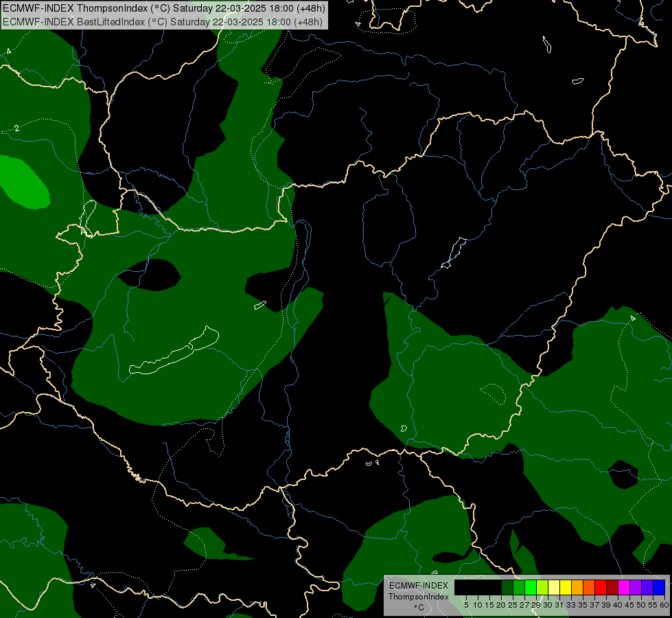Select the dark green 20–25 legend swatch
Viewport: 672px width, 618px height.
pos(507,587)
